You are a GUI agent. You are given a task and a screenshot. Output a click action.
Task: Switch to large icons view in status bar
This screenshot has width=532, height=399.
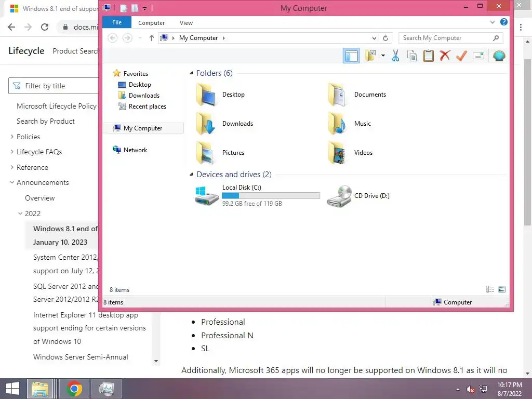[502, 289]
